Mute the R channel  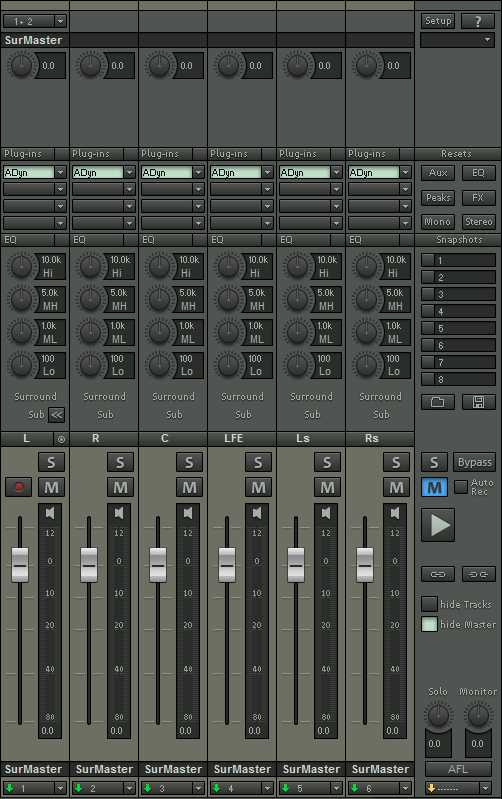click(x=120, y=488)
